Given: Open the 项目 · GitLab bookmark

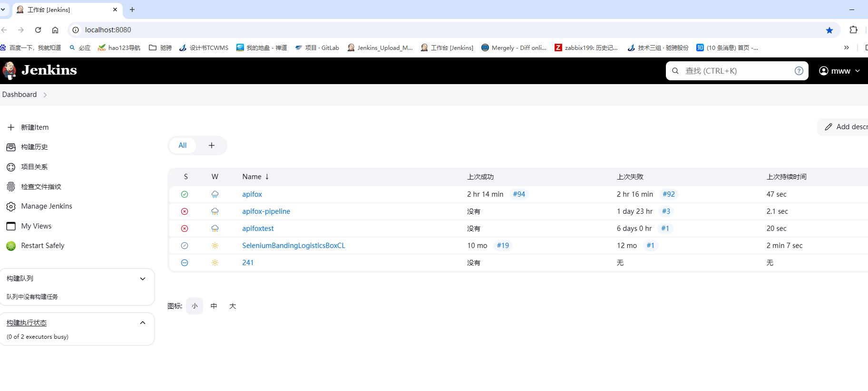Looking at the screenshot, I should (317, 48).
